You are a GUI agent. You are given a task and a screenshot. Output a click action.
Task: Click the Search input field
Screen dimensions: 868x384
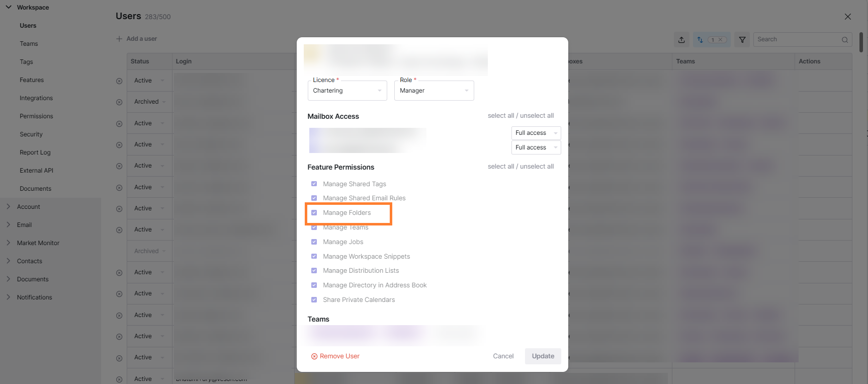796,40
